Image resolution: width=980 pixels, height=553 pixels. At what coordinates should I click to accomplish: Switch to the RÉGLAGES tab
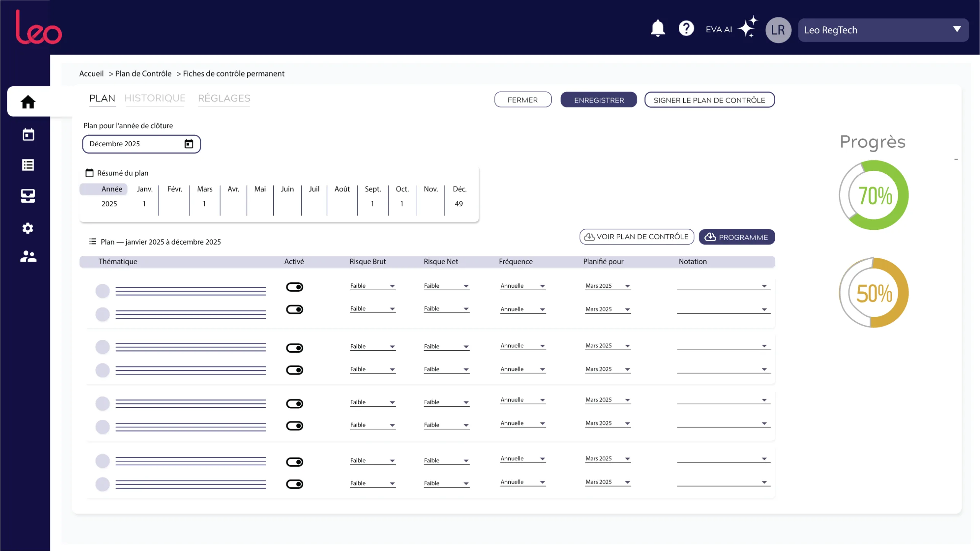coord(224,98)
